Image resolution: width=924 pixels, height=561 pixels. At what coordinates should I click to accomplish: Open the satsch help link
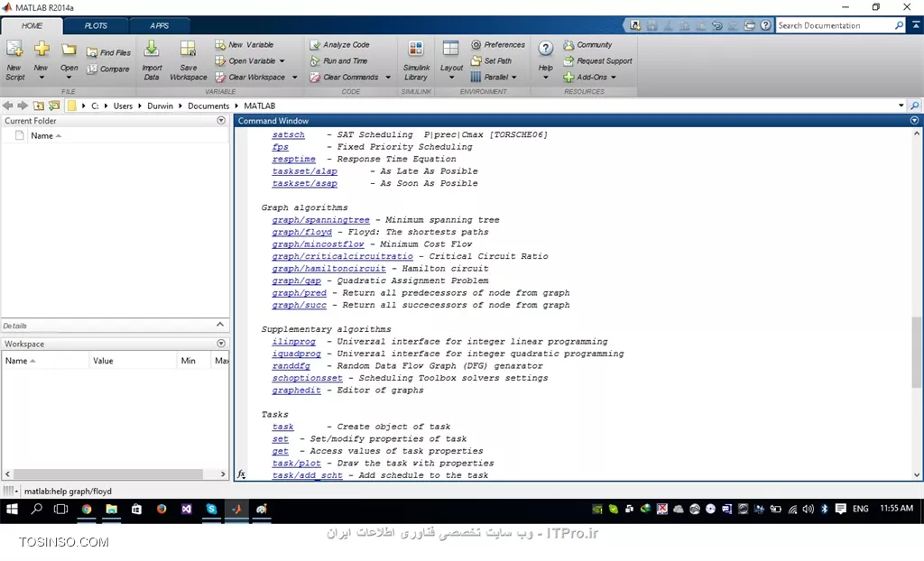point(288,135)
